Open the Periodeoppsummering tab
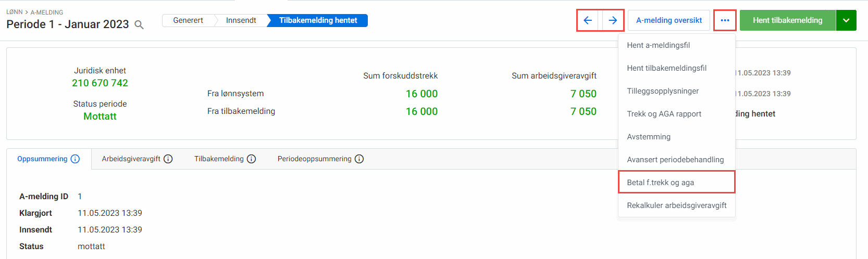The image size is (868, 259). tap(314, 159)
